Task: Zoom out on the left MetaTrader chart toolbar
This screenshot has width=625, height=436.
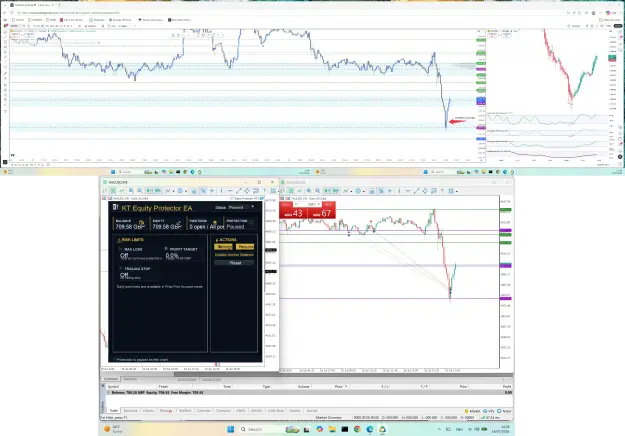Action: pos(140,191)
